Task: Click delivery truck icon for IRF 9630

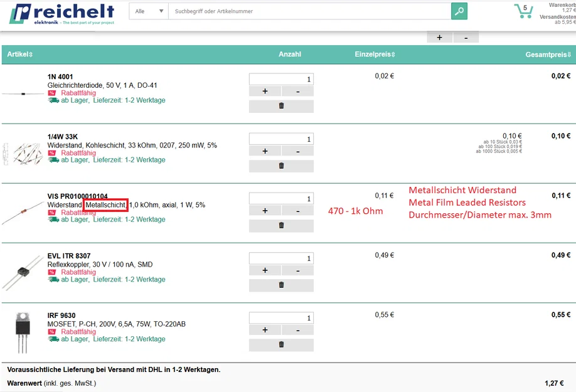Action: click(x=53, y=339)
